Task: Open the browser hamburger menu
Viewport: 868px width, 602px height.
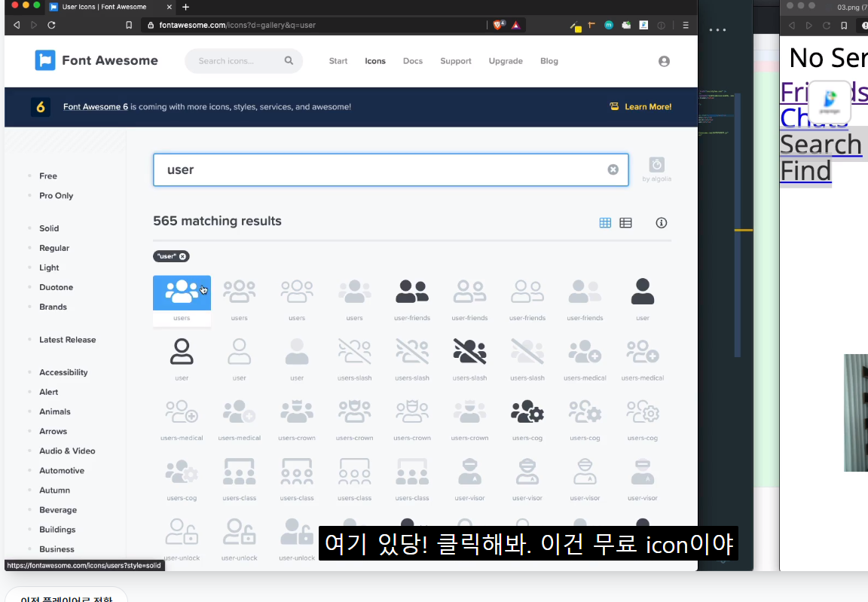Action: click(686, 25)
